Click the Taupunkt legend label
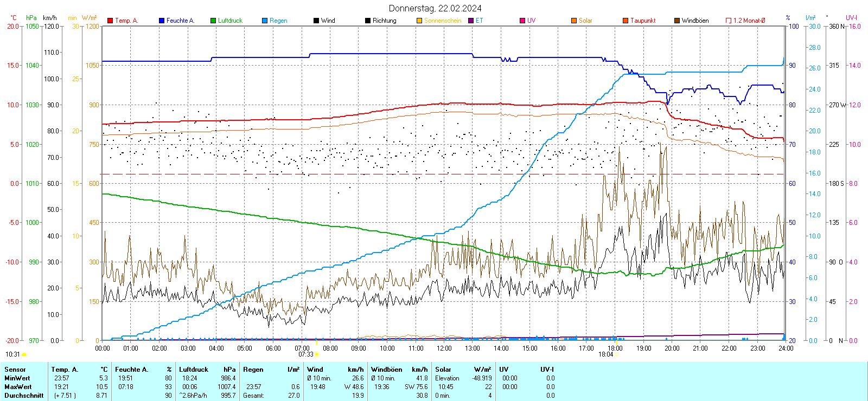This screenshot has height=401, width=868. tap(643, 21)
